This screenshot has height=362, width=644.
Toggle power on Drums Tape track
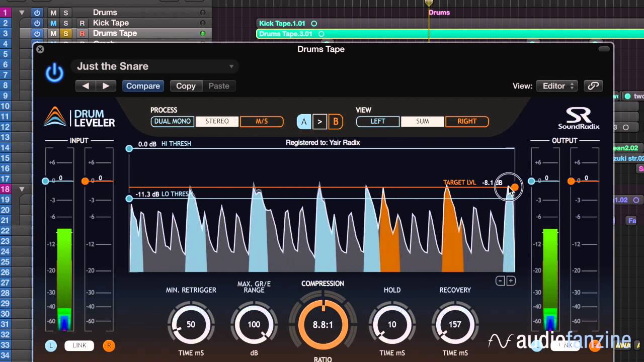tap(37, 34)
